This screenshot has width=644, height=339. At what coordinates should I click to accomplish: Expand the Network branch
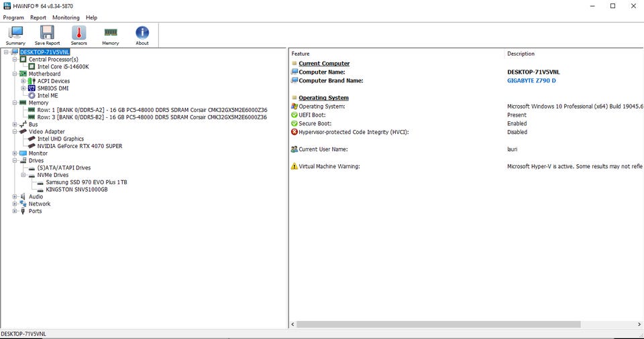[x=15, y=204]
